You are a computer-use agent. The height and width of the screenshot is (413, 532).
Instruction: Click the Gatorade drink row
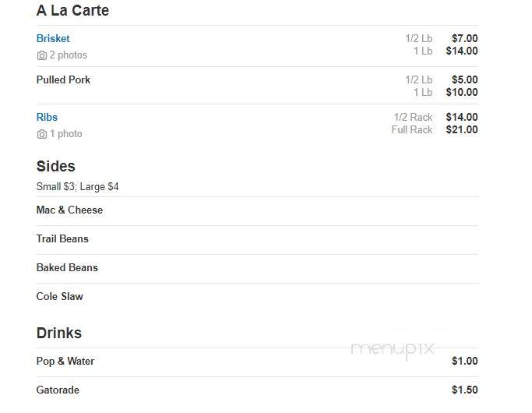pyautogui.click(x=257, y=390)
